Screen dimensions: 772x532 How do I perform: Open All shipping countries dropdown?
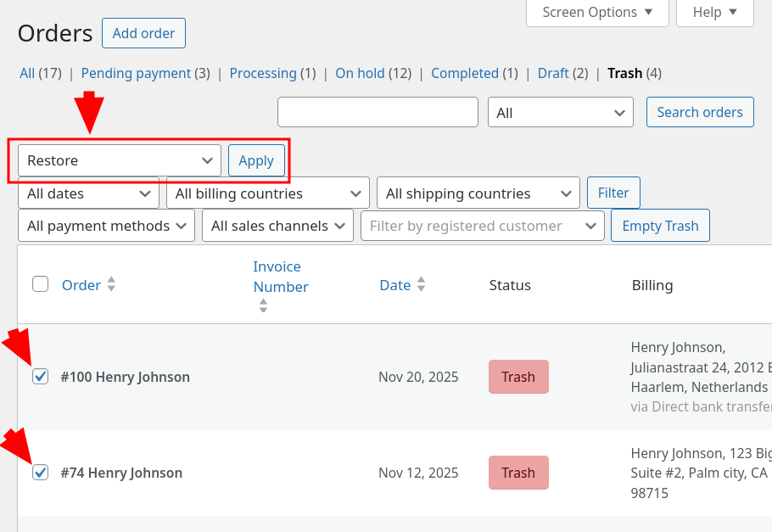(x=478, y=193)
